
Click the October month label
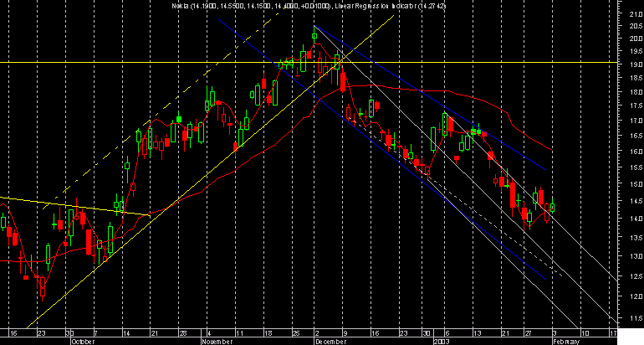click(83, 342)
